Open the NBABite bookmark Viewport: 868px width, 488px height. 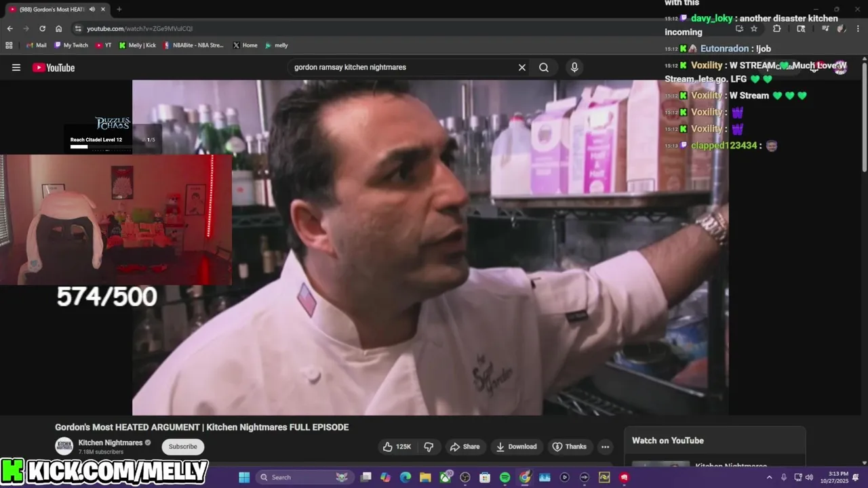(x=193, y=45)
